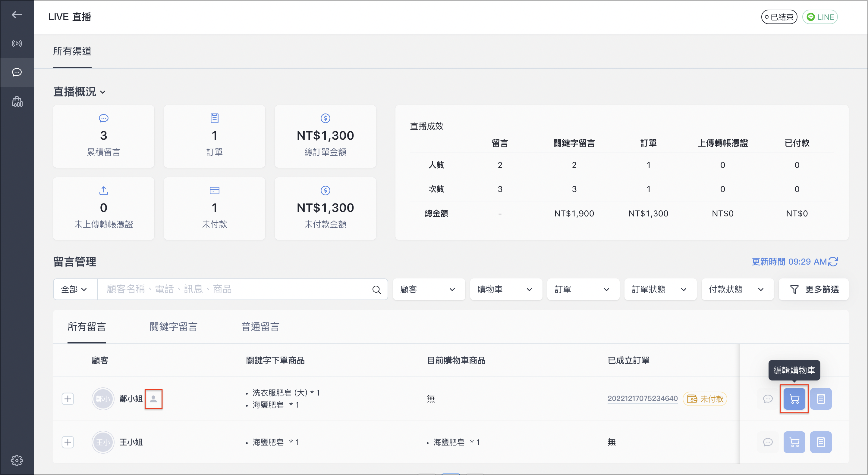Open order link 20221217075234640
Viewport: 868px width, 475px height.
(643, 399)
